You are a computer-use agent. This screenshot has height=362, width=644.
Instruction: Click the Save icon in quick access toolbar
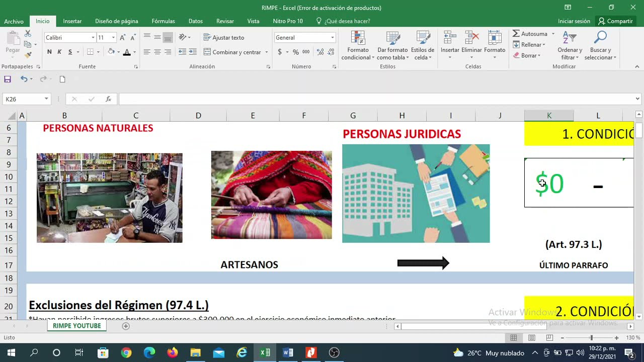pos(8,79)
